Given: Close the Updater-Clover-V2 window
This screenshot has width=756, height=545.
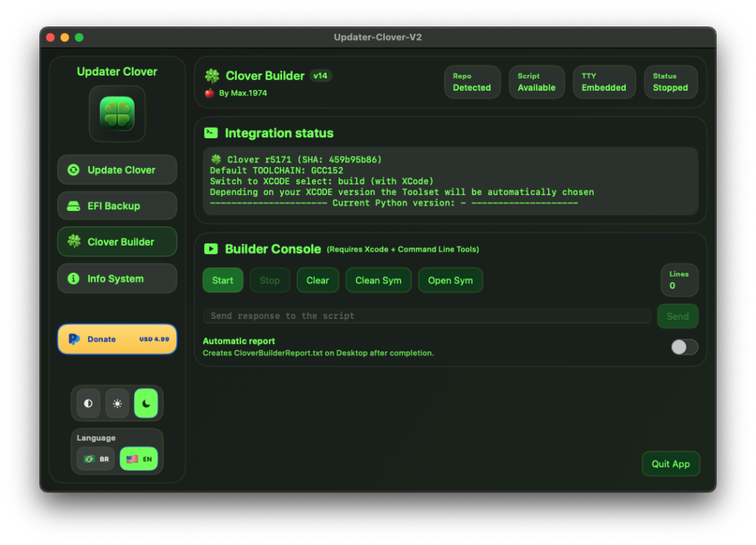Looking at the screenshot, I should pos(51,37).
